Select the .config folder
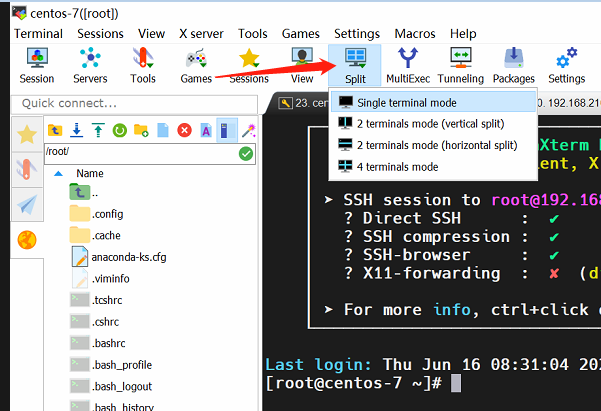This screenshot has height=411, width=601. (97, 214)
